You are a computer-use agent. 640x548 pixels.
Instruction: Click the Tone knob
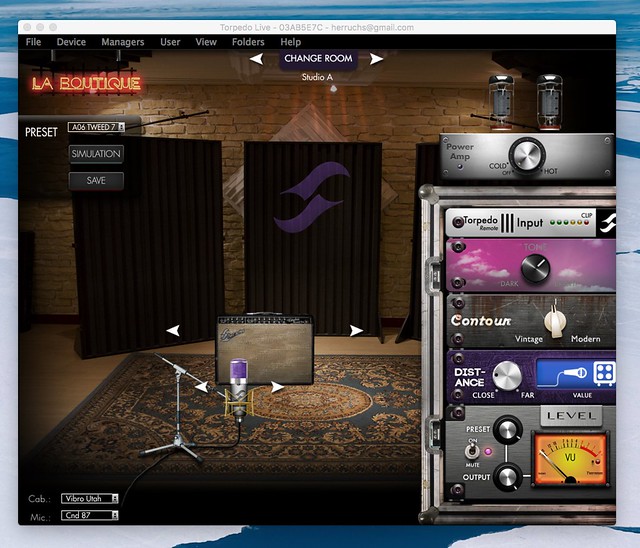535,268
